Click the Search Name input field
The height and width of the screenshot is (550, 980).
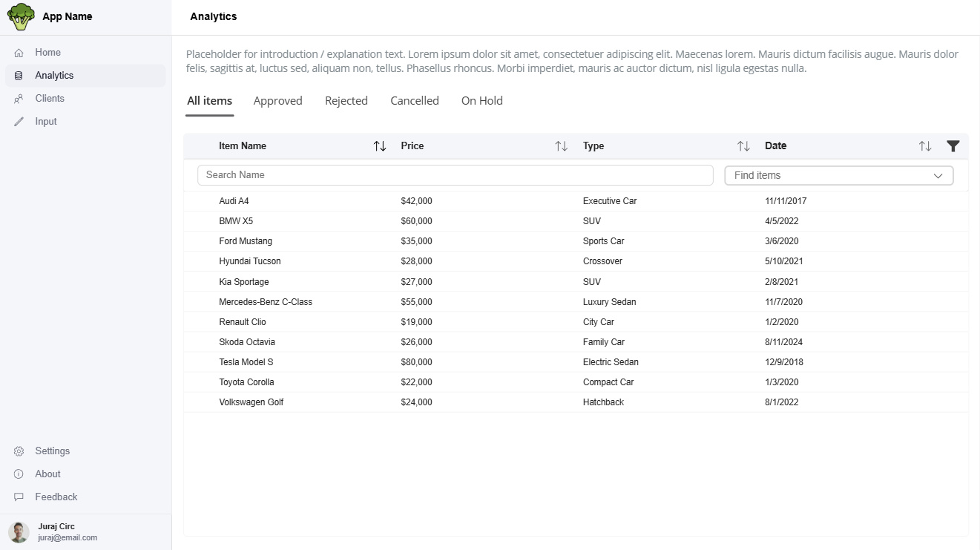point(455,175)
